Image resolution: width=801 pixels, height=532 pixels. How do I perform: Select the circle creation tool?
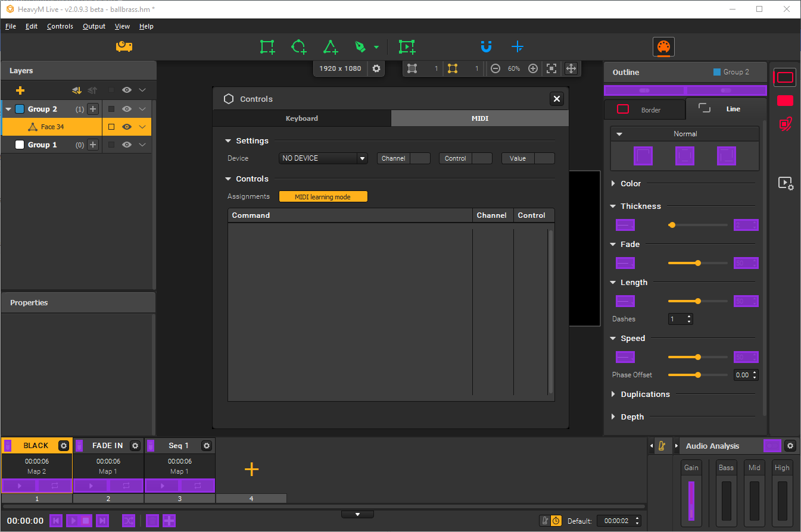click(x=299, y=46)
